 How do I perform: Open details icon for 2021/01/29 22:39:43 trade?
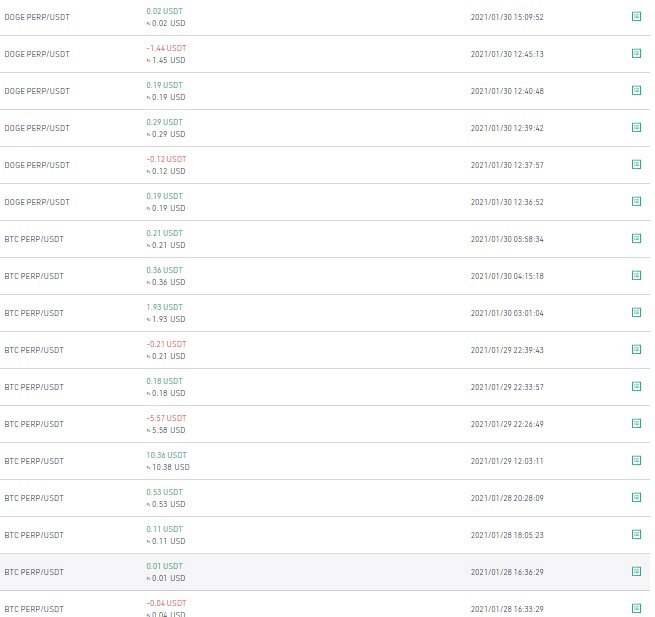coord(636,349)
